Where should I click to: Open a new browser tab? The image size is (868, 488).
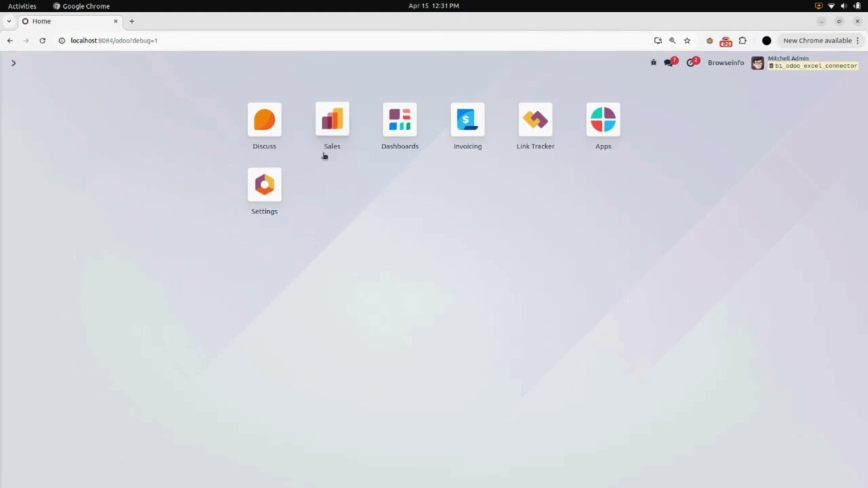(132, 21)
